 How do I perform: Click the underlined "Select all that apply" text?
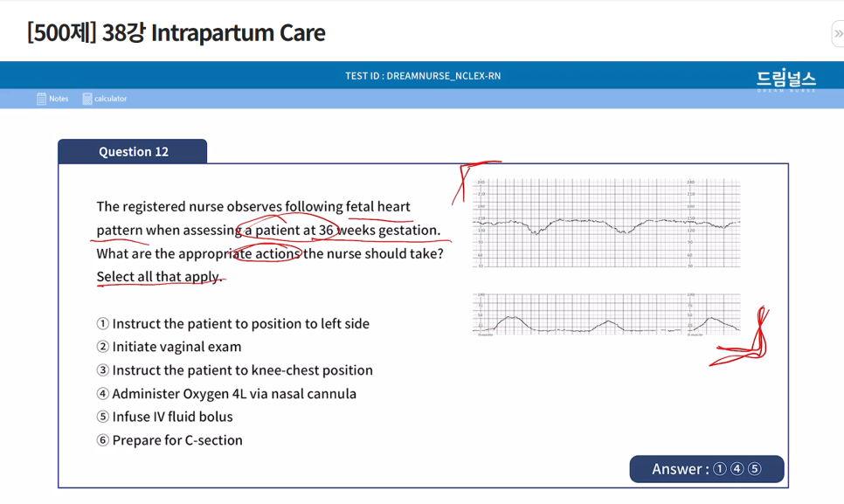tap(158, 277)
